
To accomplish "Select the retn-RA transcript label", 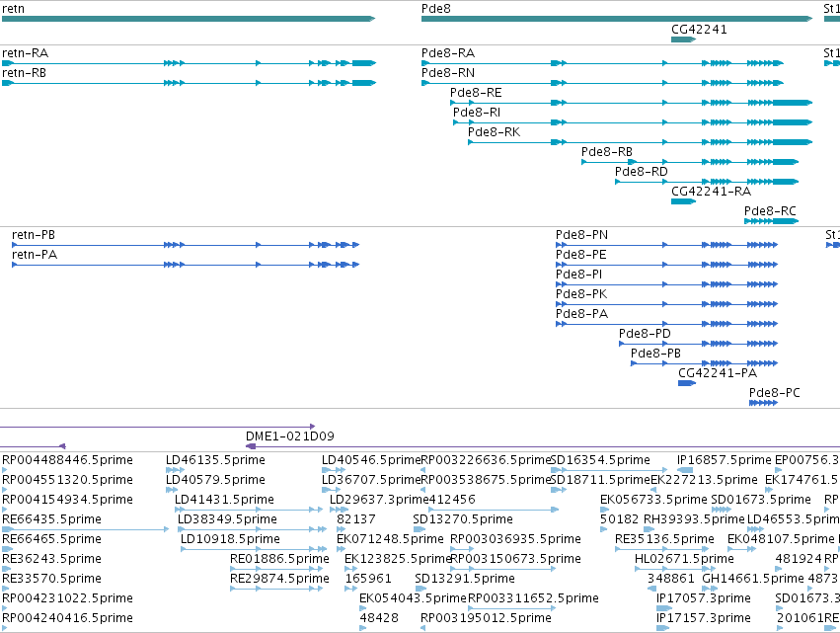I will pyautogui.click(x=26, y=53).
